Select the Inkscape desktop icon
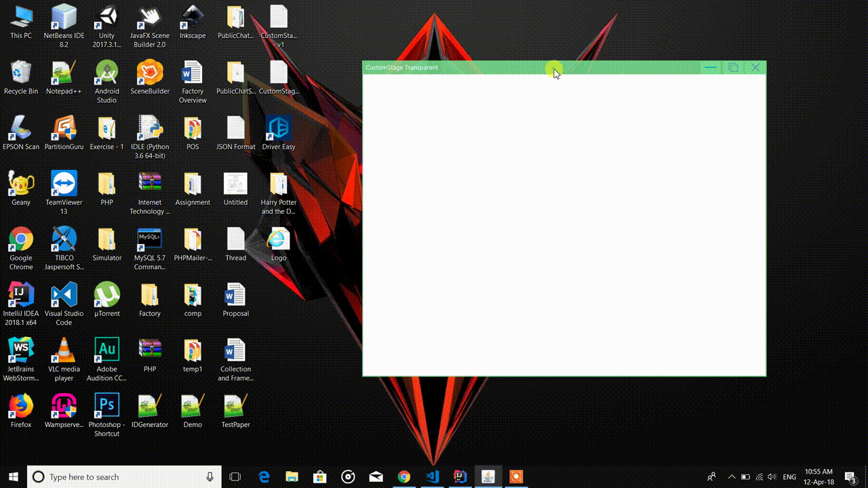Image resolution: width=868 pixels, height=488 pixels. click(x=193, y=22)
